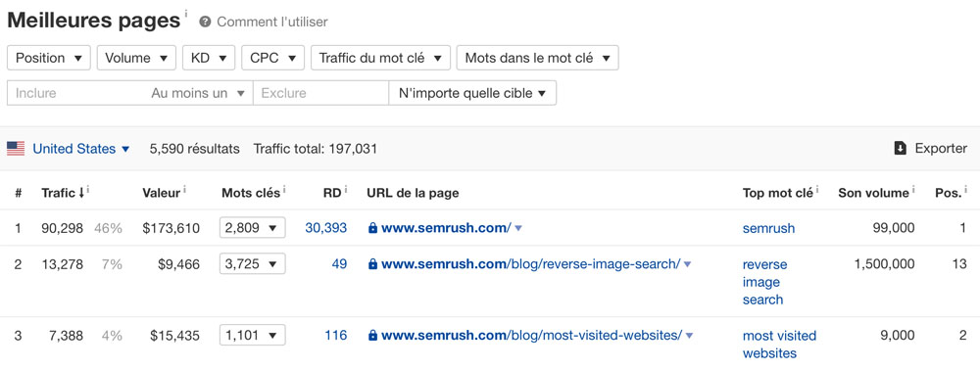Click info icon beside Top mot clé header
Screen dimensions: 980x370
[x=817, y=189]
